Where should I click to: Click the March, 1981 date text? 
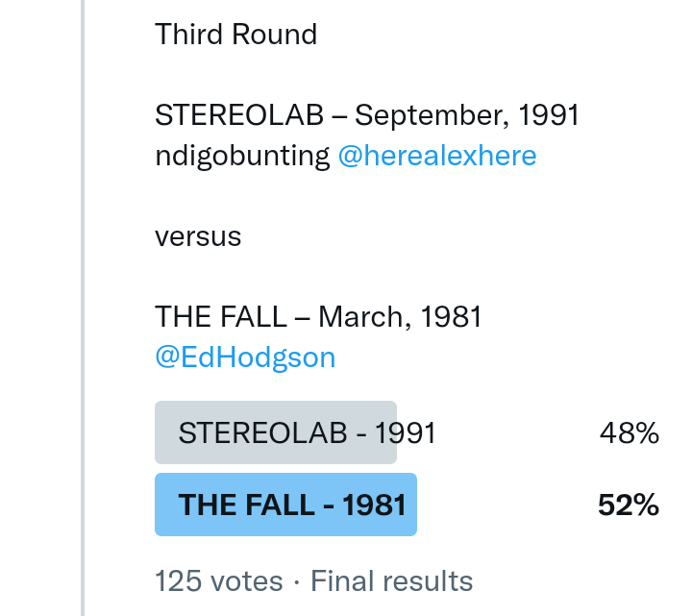click(x=400, y=316)
